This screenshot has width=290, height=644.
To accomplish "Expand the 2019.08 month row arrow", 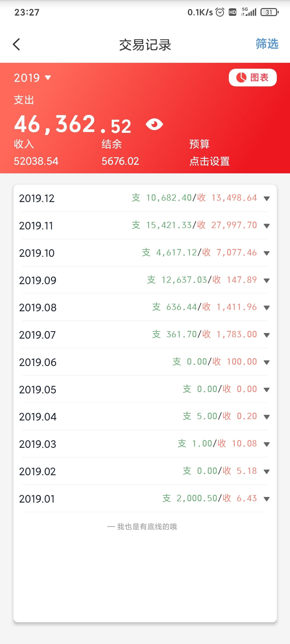I will click(x=267, y=308).
